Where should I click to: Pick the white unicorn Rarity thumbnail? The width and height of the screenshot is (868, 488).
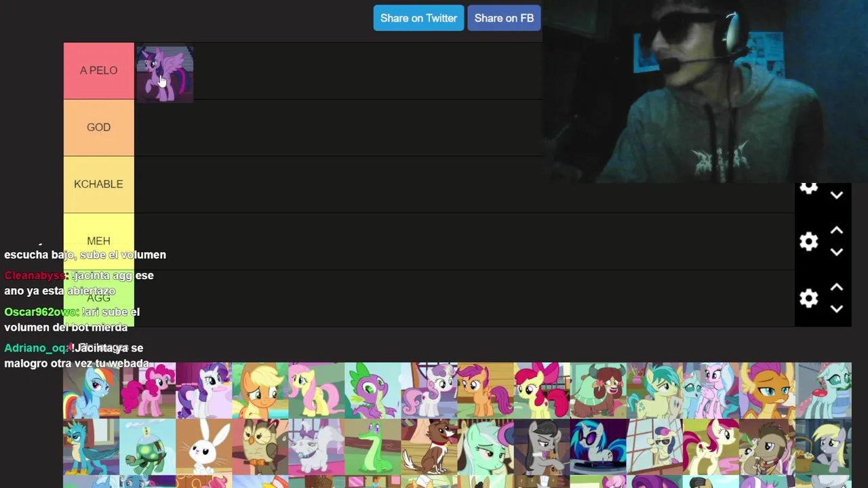(203, 390)
